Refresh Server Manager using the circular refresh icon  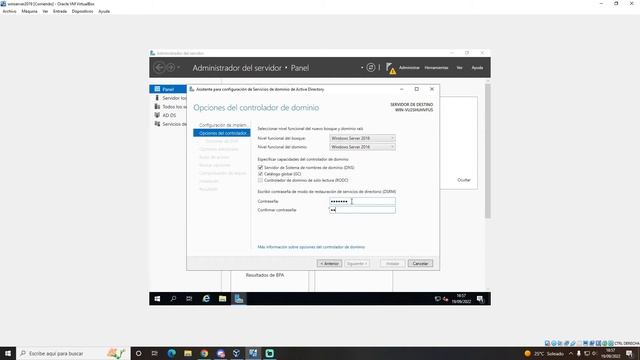coord(371,68)
